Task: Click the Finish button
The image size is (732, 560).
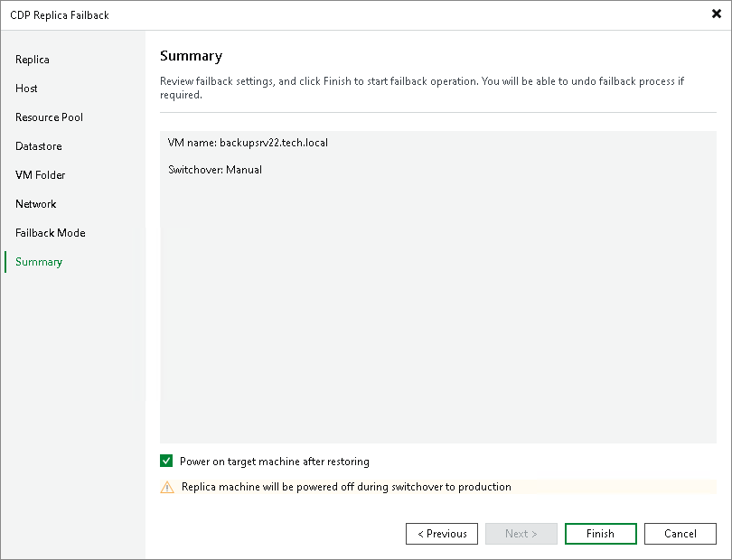Action: coord(600,533)
